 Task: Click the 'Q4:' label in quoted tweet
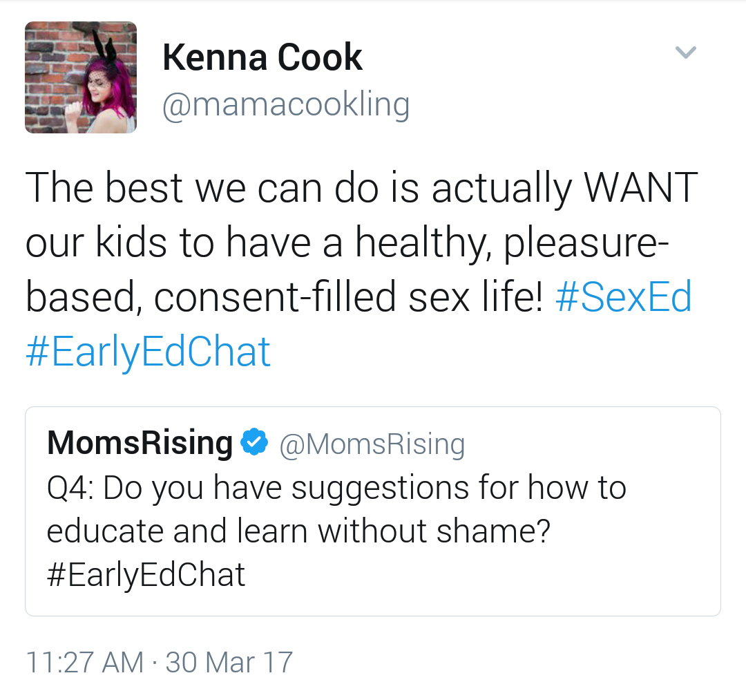pos(71,489)
